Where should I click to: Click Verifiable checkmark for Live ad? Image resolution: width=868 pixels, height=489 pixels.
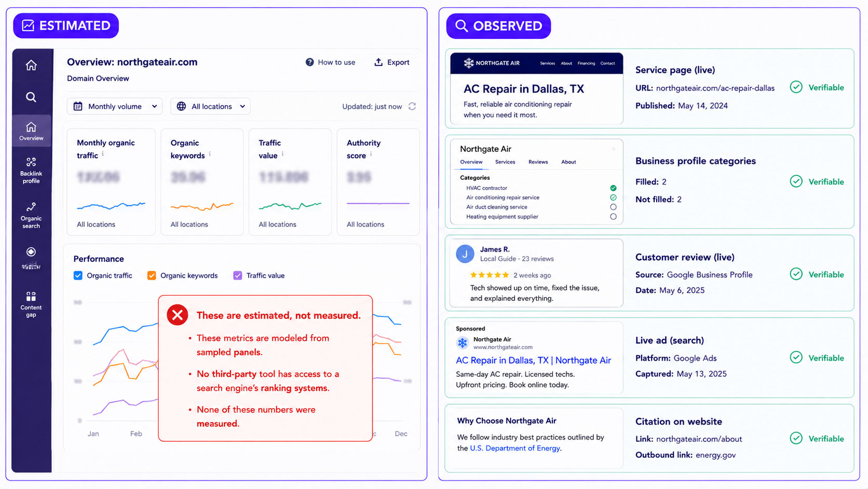(x=796, y=358)
